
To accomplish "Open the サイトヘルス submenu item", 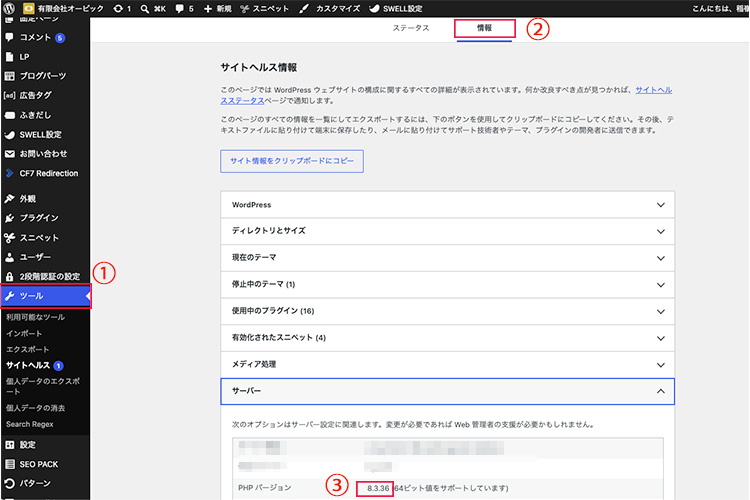I will tap(28, 365).
